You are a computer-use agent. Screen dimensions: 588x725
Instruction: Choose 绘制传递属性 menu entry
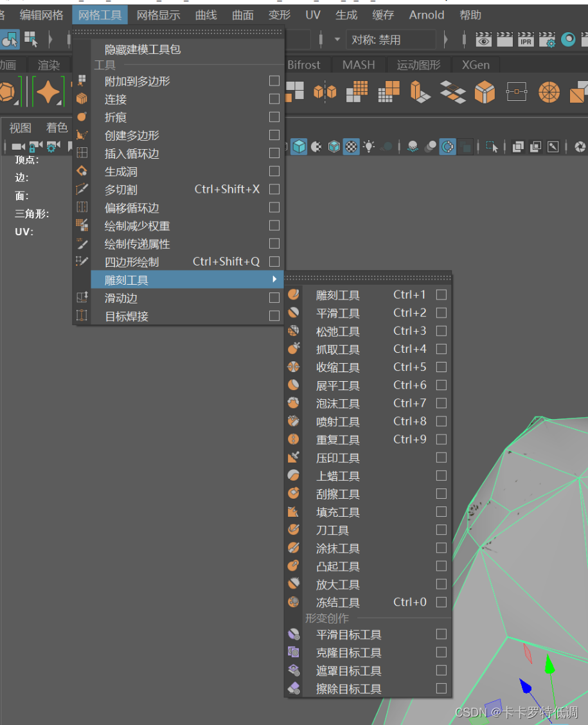tap(137, 244)
